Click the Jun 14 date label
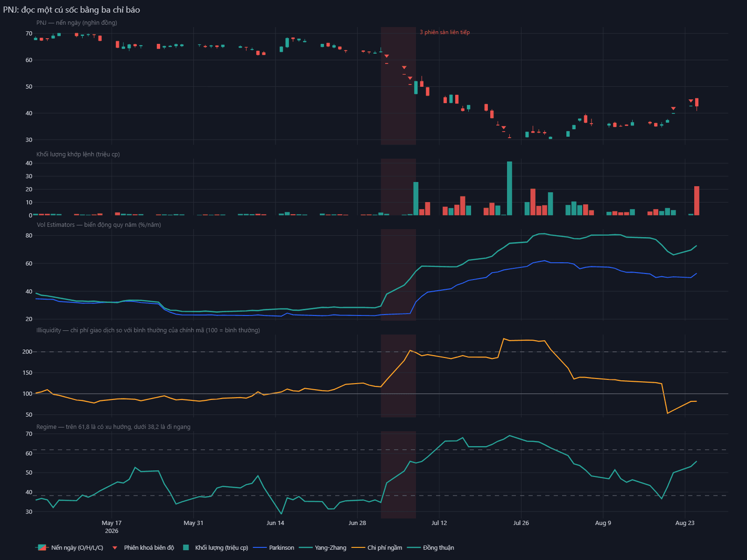 [275, 523]
